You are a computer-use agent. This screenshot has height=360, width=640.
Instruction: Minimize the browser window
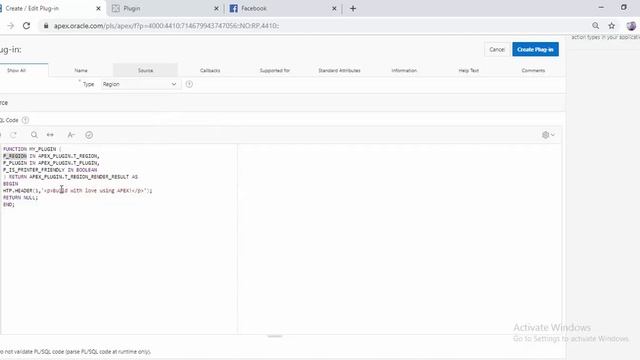601,7
